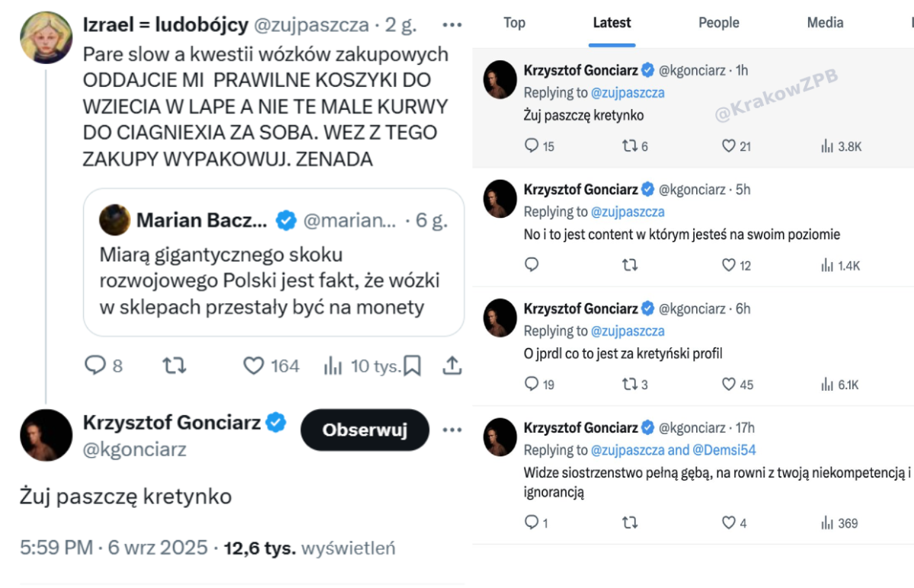Open the @zujpaszcza link in the 5h reply

coord(628,212)
